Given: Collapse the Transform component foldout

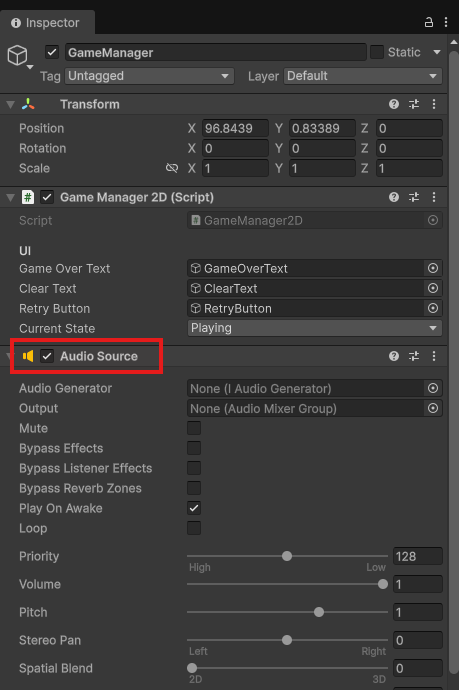Looking at the screenshot, I should (11, 105).
